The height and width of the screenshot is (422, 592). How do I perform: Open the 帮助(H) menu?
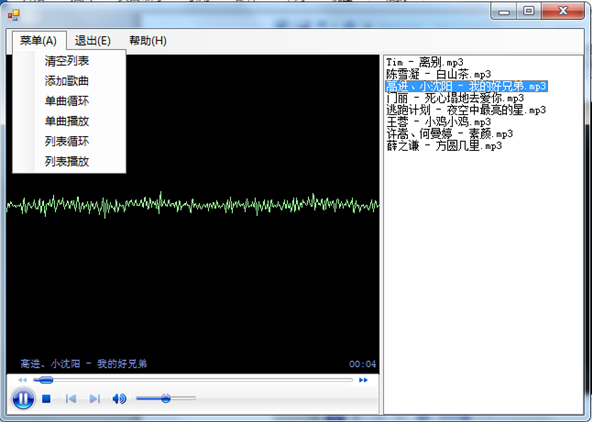click(148, 40)
